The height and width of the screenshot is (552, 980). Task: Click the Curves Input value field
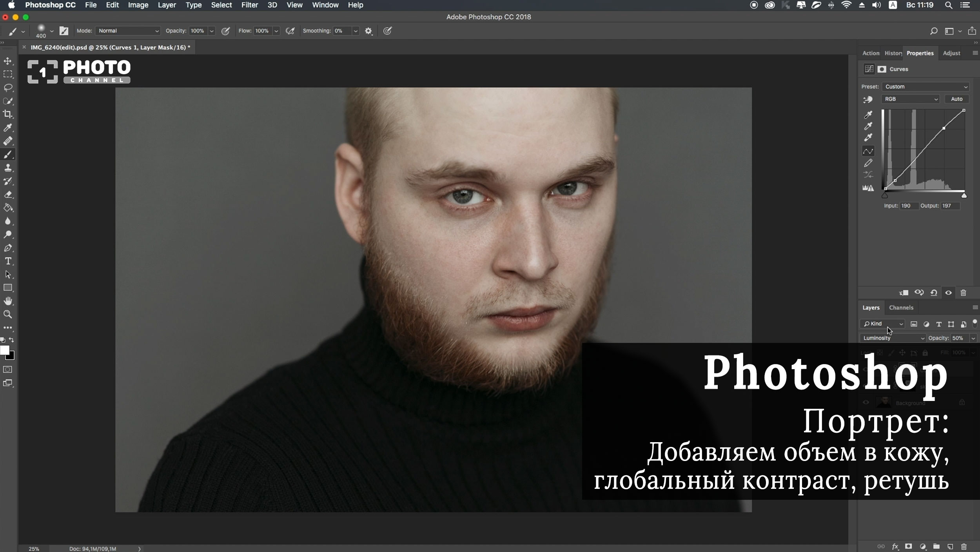909,206
